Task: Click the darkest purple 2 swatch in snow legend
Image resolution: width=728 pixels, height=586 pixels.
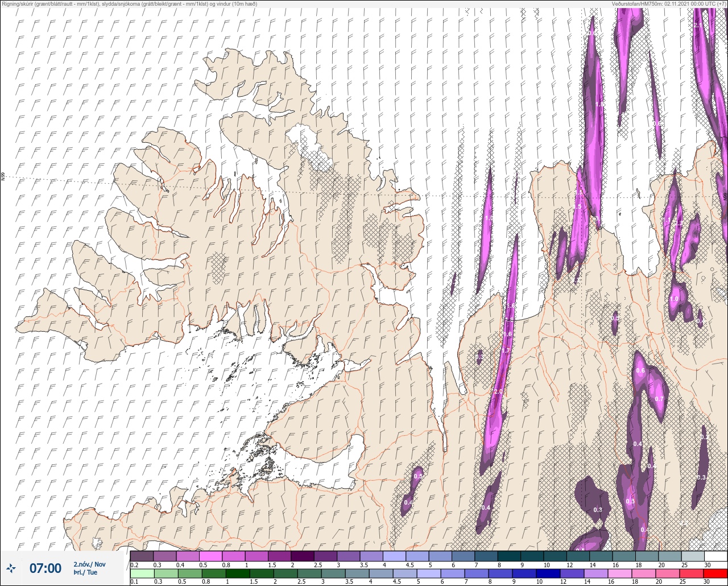Action: 302,556
